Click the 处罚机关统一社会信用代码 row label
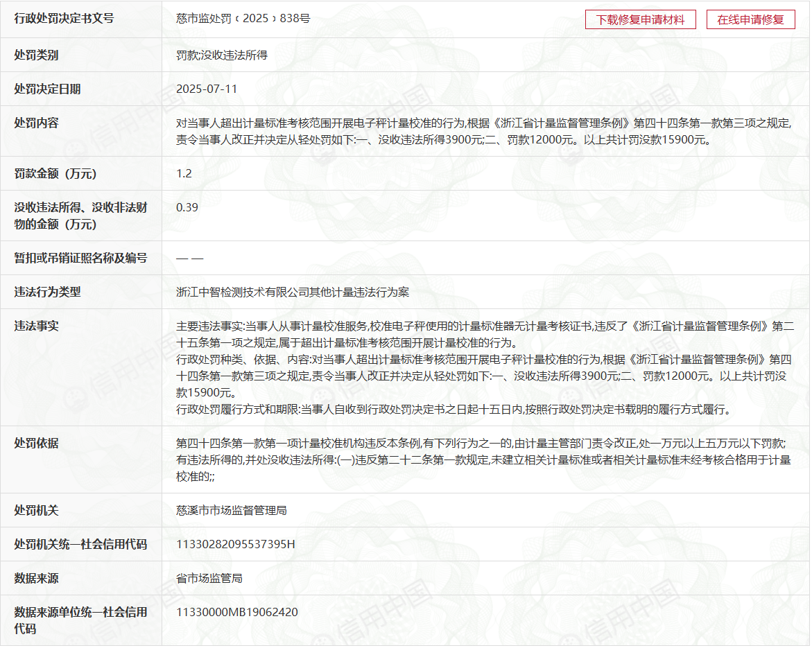The width and height of the screenshot is (812, 648). pos(80,544)
